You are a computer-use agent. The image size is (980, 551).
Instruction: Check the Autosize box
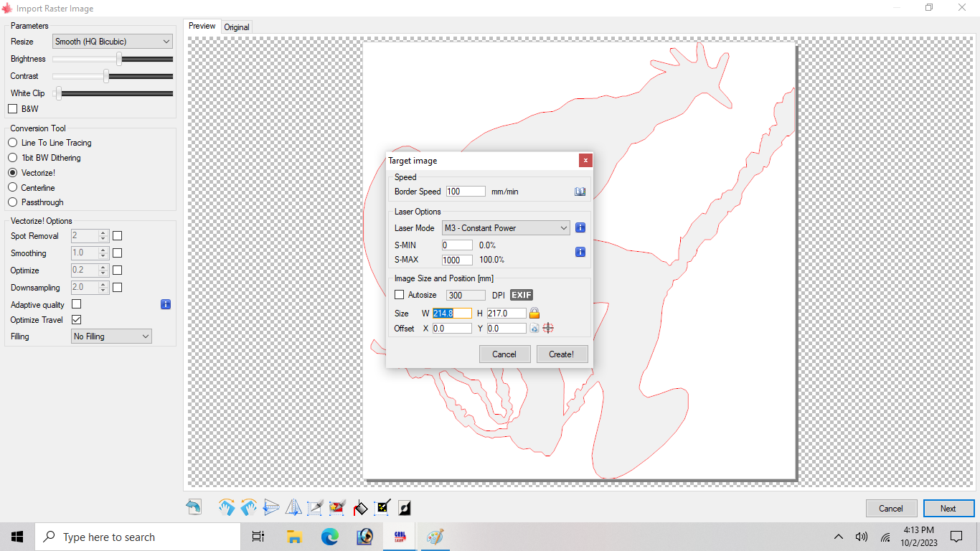click(x=400, y=295)
